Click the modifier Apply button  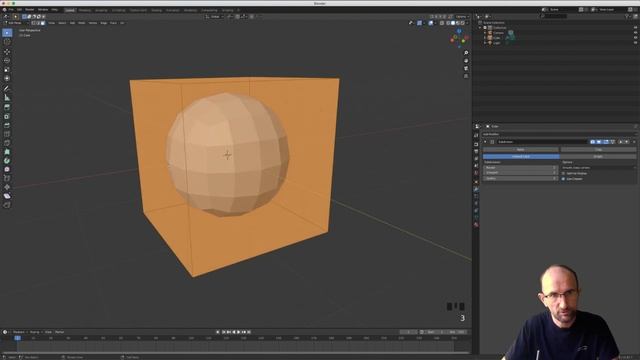[520, 150]
